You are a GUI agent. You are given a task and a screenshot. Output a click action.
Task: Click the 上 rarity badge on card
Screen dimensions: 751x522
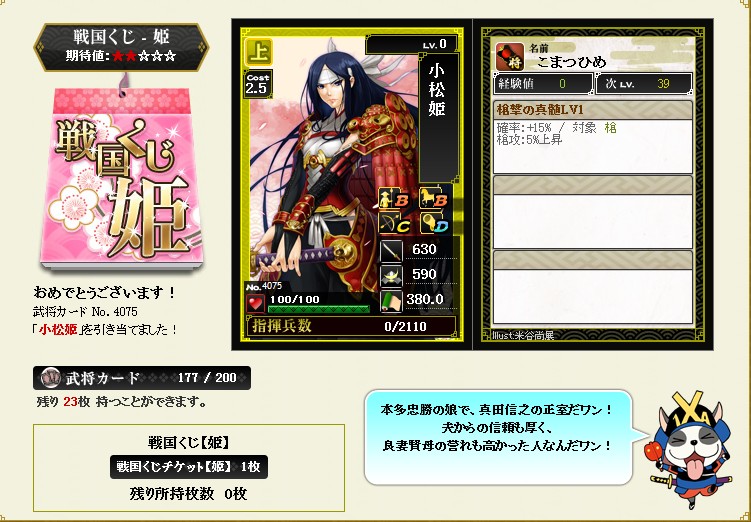click(259, 52)
